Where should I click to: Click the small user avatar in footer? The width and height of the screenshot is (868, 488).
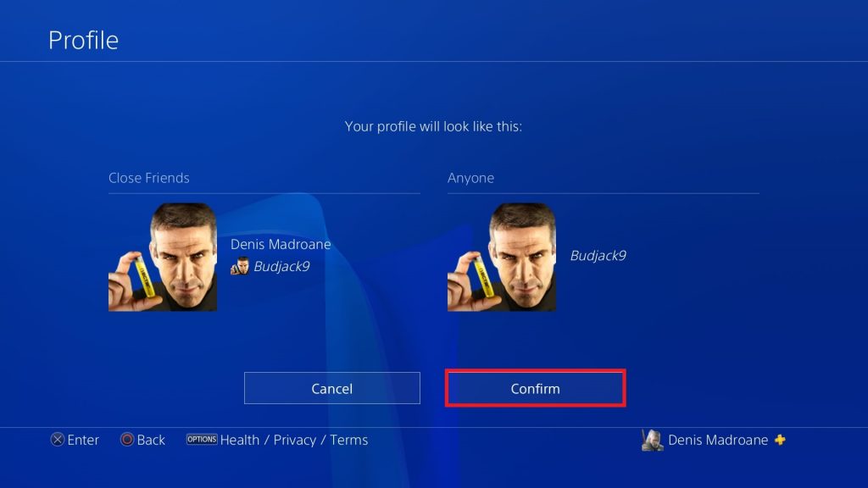tap(652, 441)
